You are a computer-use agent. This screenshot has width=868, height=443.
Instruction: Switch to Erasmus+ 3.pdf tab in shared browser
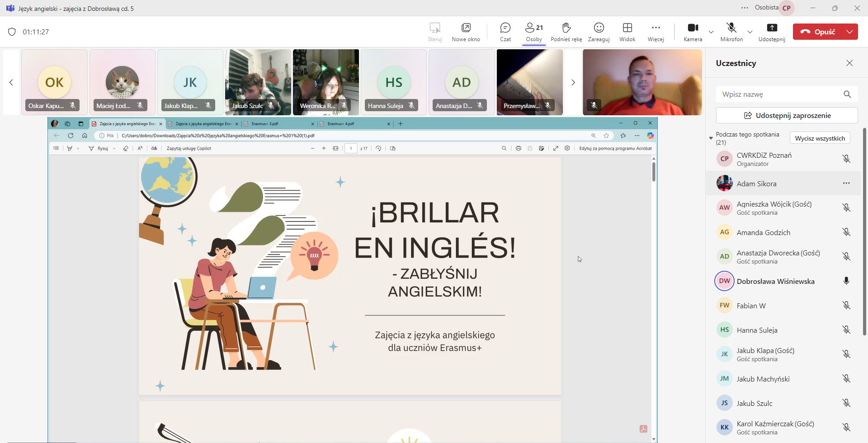278,123
